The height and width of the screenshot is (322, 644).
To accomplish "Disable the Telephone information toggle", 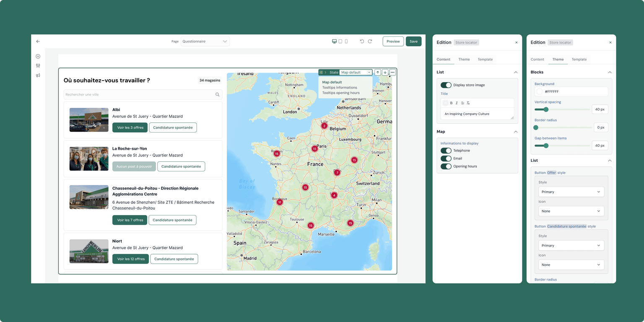I will (446, 150).
